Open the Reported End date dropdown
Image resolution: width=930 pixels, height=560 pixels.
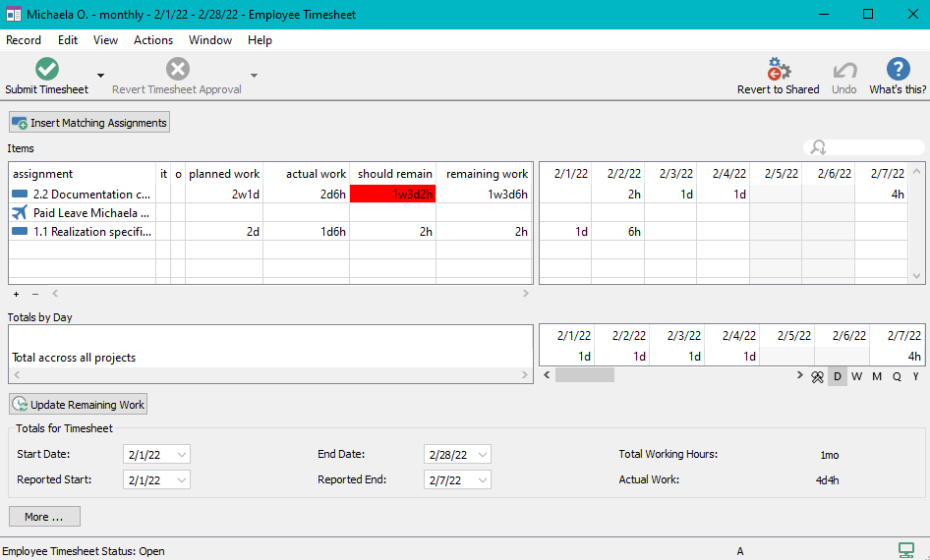(482, 480)
